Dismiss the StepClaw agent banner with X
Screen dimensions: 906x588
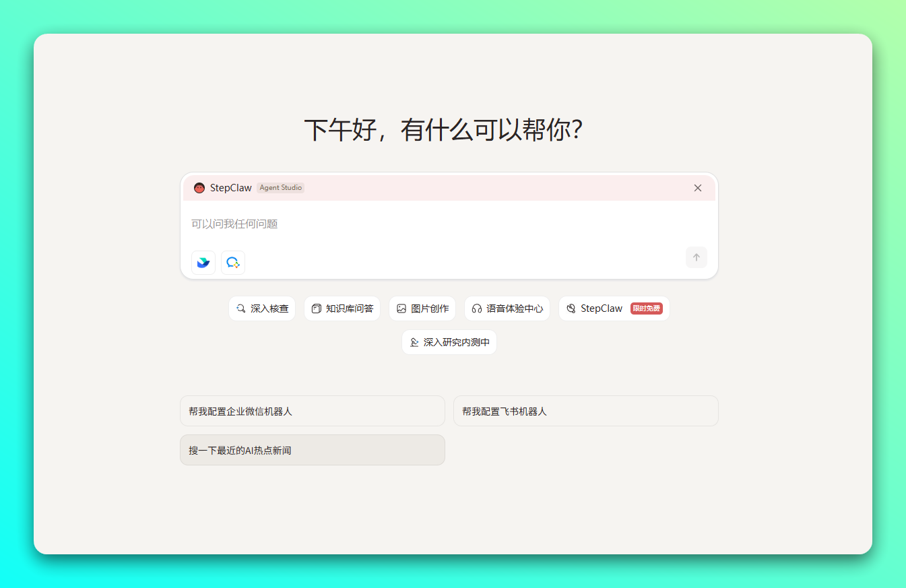(x=698, y=188)
